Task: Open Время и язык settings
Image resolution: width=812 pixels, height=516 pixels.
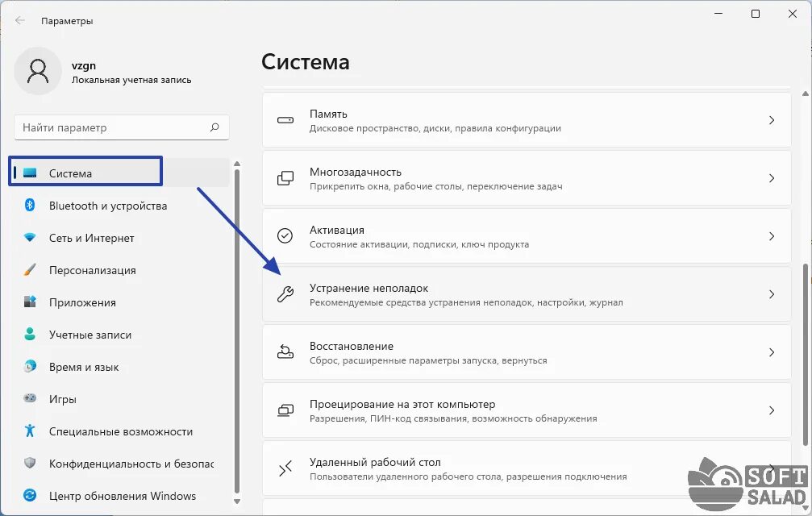Action: pos(119,366)
